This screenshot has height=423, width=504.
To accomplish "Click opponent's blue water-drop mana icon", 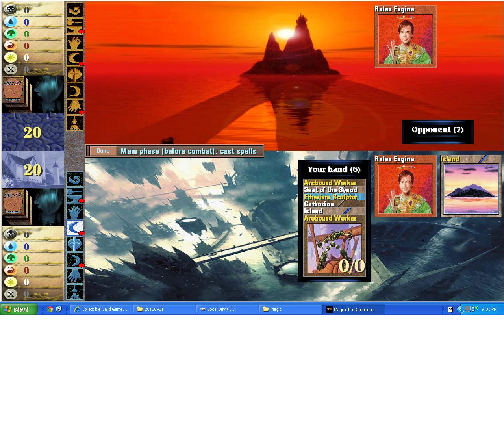I will 11,22.
